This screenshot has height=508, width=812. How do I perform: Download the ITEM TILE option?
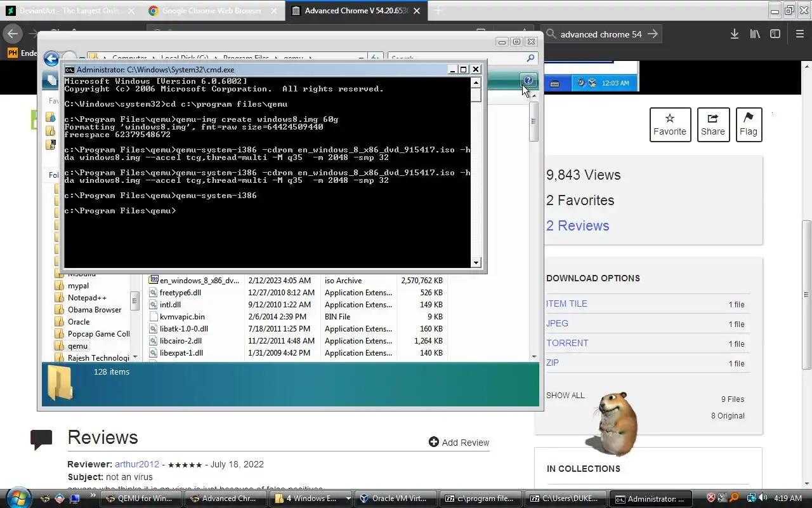pyautogui.click(x=566, y=304)
